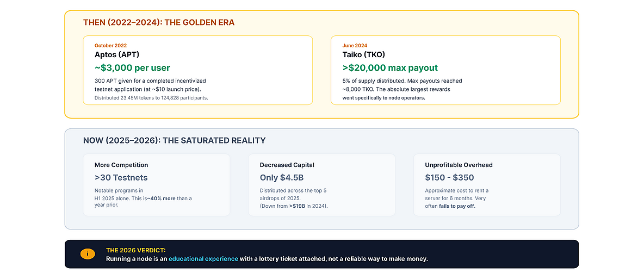Viewport: 644px width, 279px height.
Task: Click the $150 - $350 cost figure
Action: coord(449,177)
